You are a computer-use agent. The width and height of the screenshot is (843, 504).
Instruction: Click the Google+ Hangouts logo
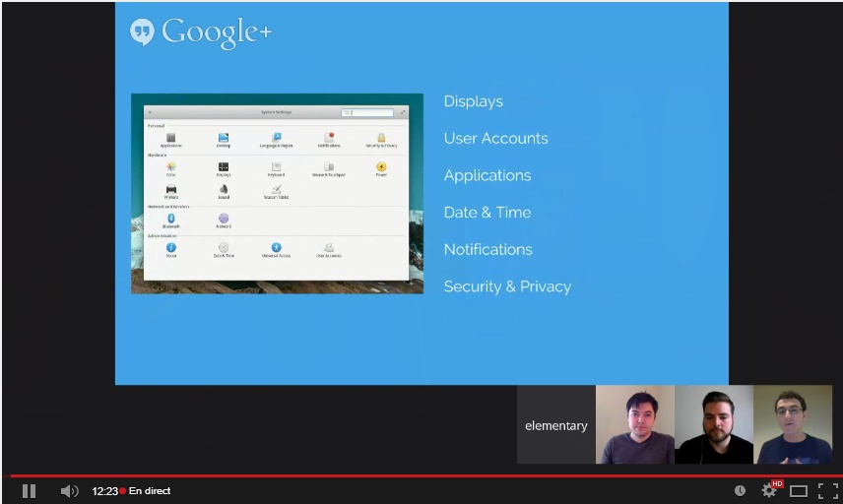(201, 32)
